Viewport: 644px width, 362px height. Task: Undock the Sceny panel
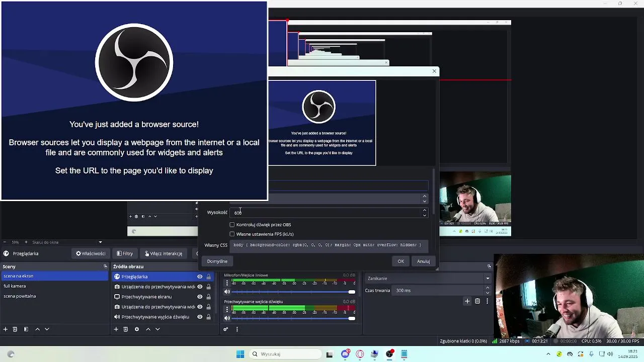click(x=105, y=266)
